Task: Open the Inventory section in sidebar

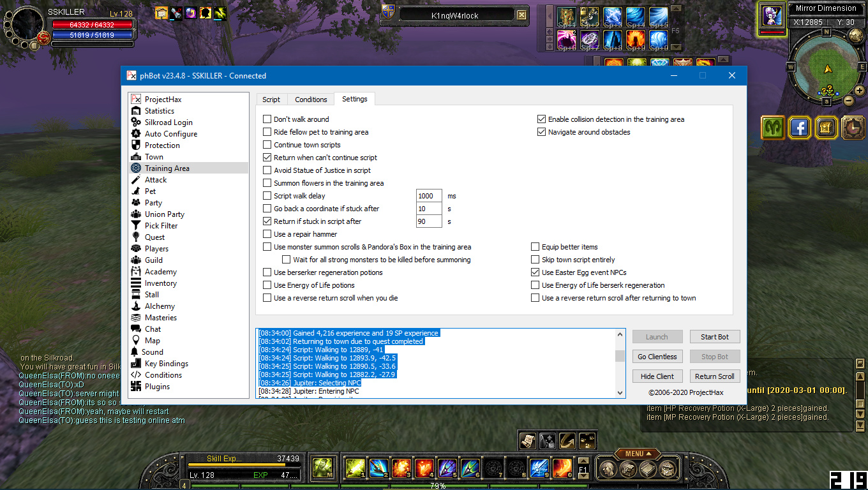Action: (160, 283)
